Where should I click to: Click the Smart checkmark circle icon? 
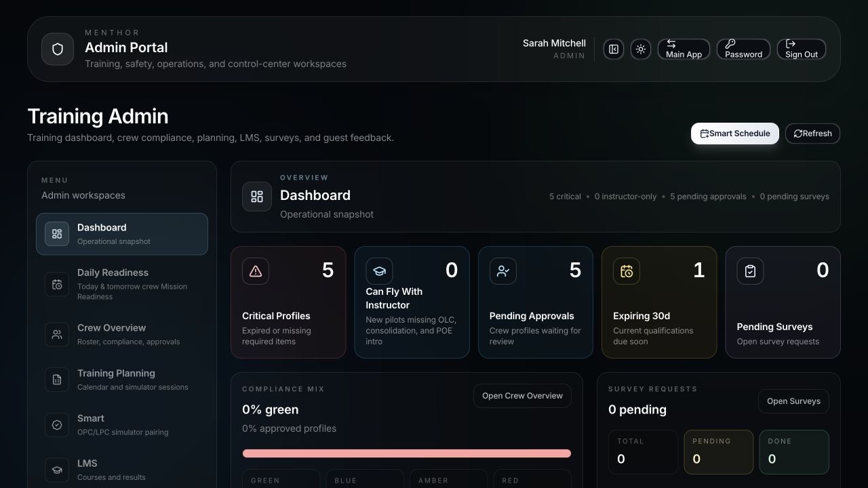pos(57,425)
